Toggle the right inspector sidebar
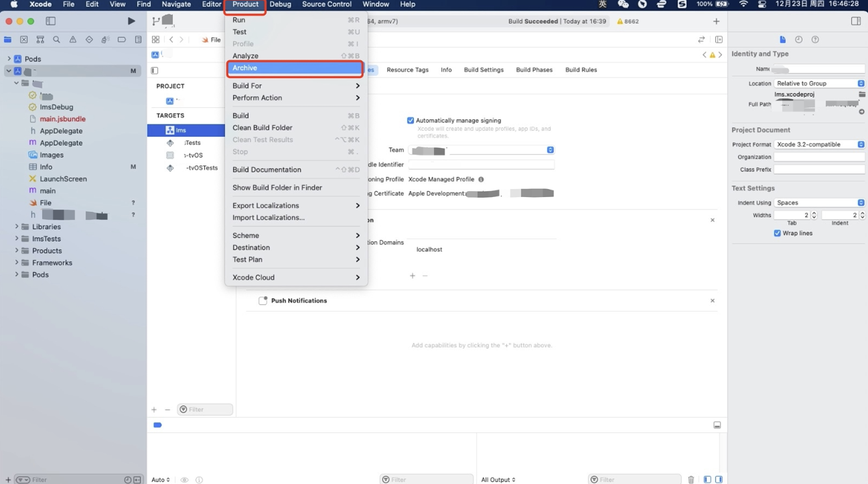Viewport: 868px width, 484px height. point(856,21)
